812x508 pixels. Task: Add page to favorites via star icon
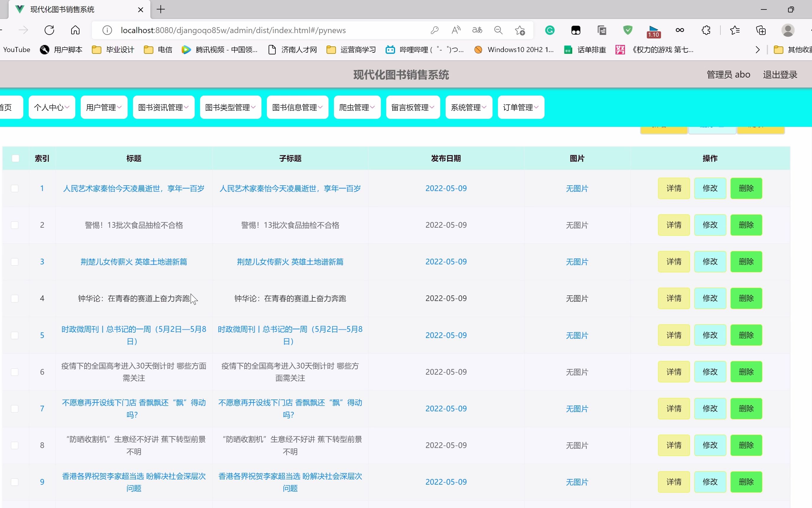[x=520, y=30]
